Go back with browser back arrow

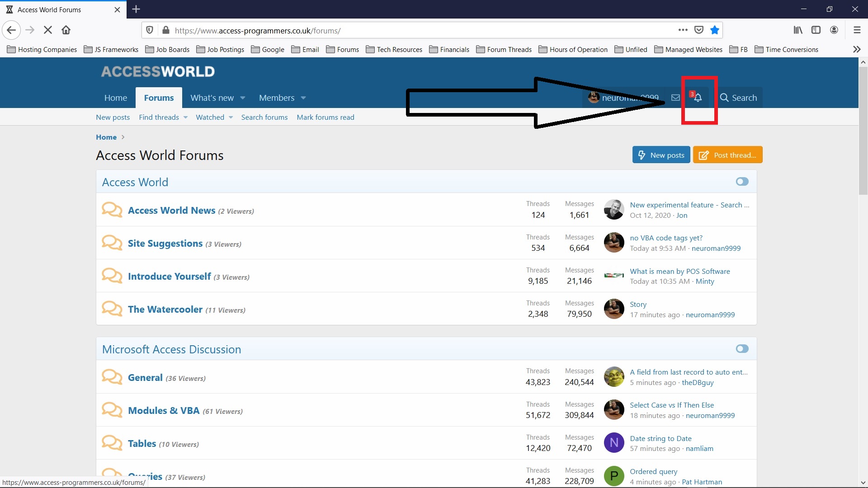point(11,30)
